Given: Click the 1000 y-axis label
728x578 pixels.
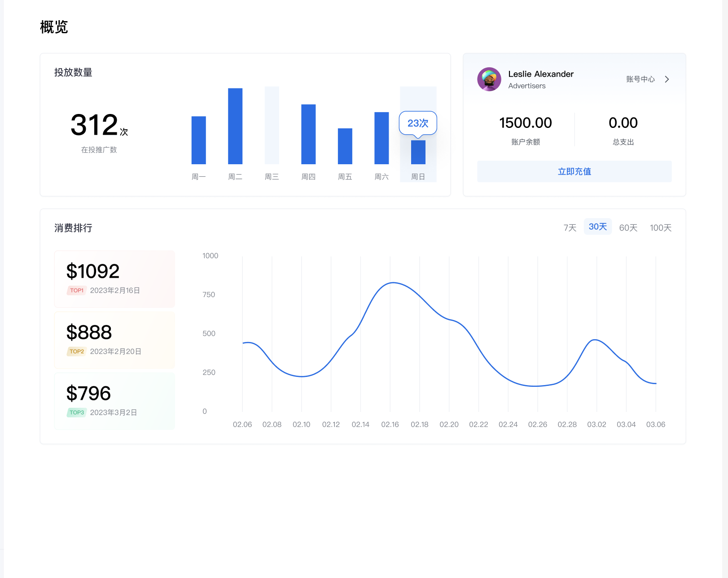Looking at the screenshot, I should [210, 256].
